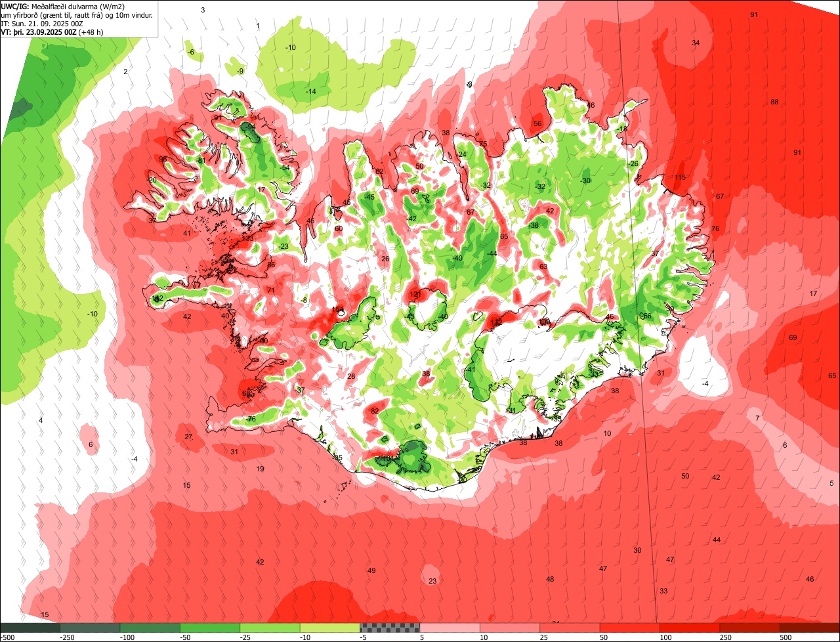Screen dimensions: 840x642
Task: Click the checkered legend swatch from -5 to 5
Action: [x=390, y=628]
